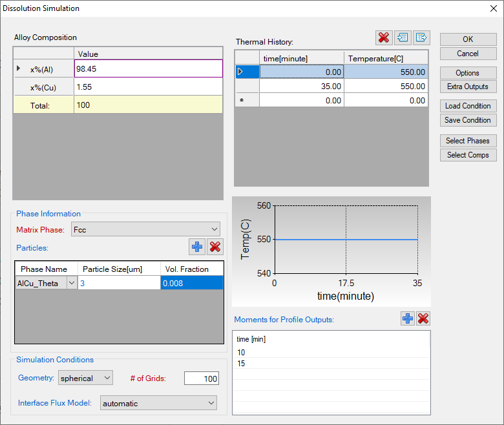Click the import thermal history table icon
The width and height of the screenshot is (504, 425).
403,37
